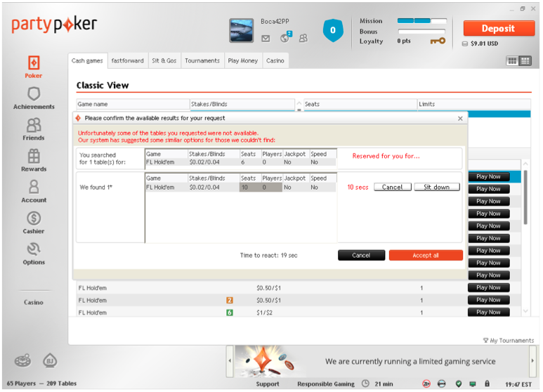The image size is (543, 392).
Task: Go to previous banner with left arrow
Action: point(230,361)
